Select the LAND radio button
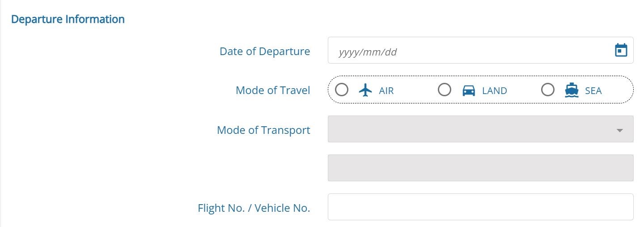The width and height of the screenshot is (644, 227). (x=445, y=90)
